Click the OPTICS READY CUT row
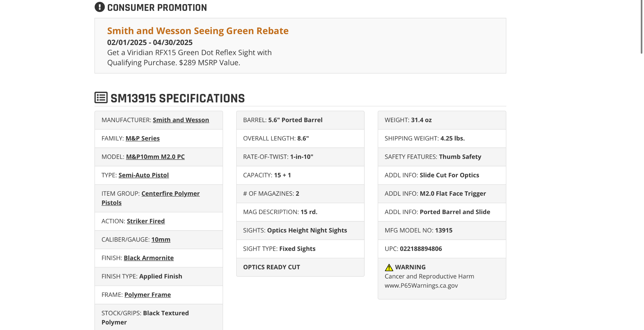This screenshot has height=330, width=644. [x=300, y=267]
